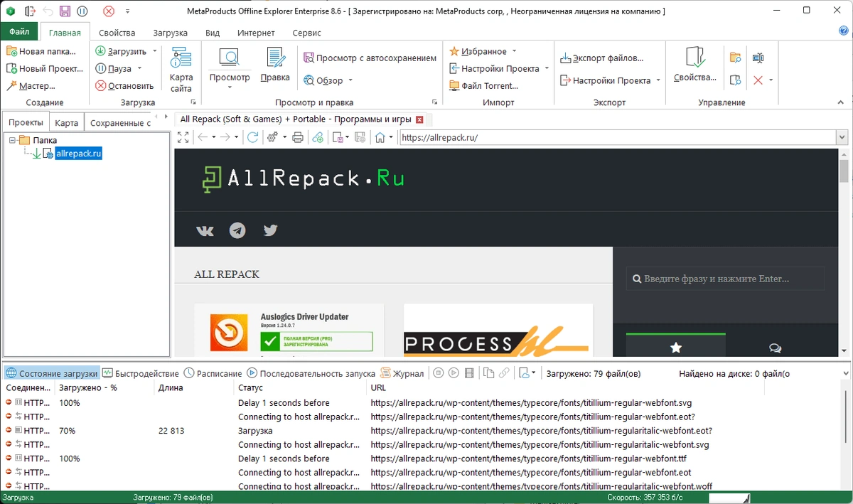This screenshot has height=504, width=853.
Task: Select the allrepack.ru project in tree
Action: tap(78, 154)
